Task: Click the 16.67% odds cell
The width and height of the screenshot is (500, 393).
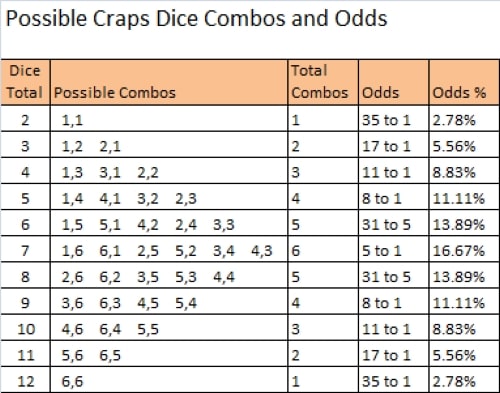Action: click(x=464, y=249)
